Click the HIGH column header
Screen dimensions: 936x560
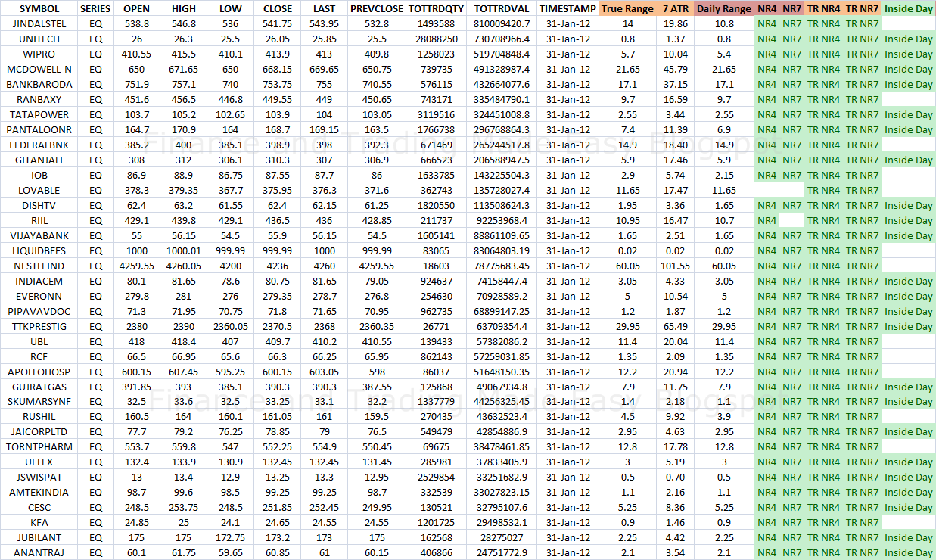click(183, 8)
